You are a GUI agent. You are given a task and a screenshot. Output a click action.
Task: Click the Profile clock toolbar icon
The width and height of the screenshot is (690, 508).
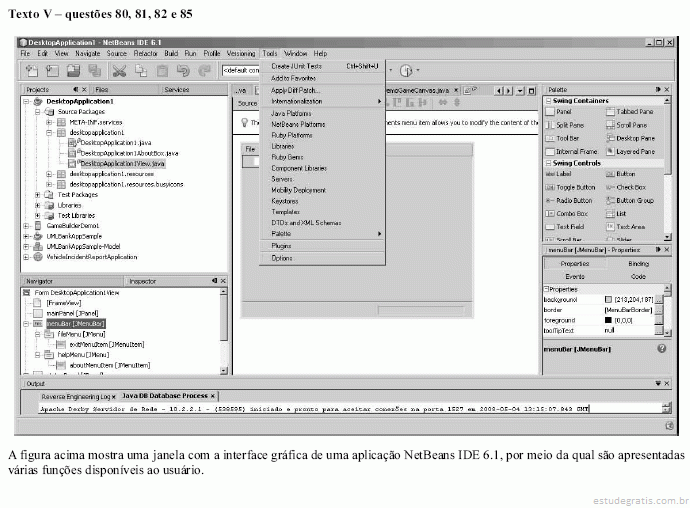[406, 70]
